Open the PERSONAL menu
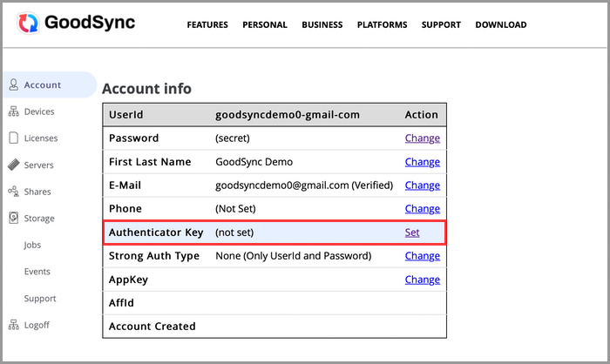Screen dimensions: 610x364 265,25
